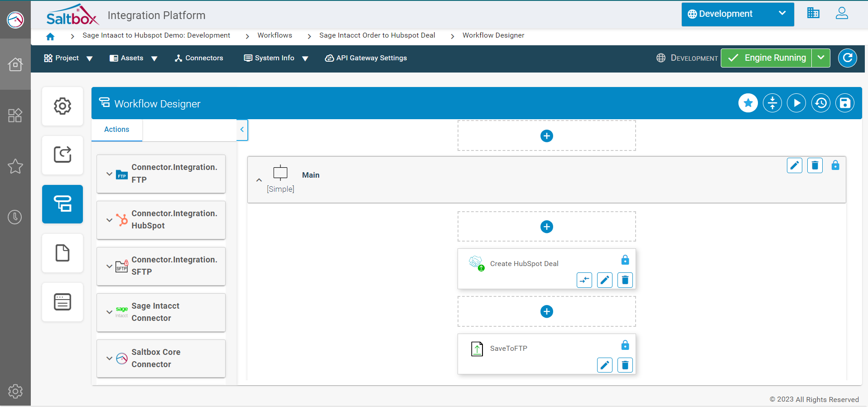Open mapping for Create HubSpot Deal step
Screen dimensions: 868x407
tap(584, 280)
